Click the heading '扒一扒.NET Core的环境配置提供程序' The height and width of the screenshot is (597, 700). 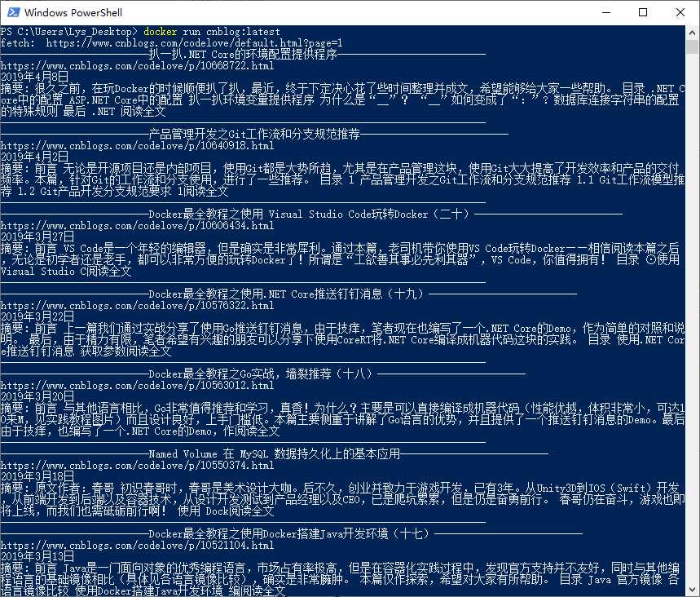(x=243, y=55)
